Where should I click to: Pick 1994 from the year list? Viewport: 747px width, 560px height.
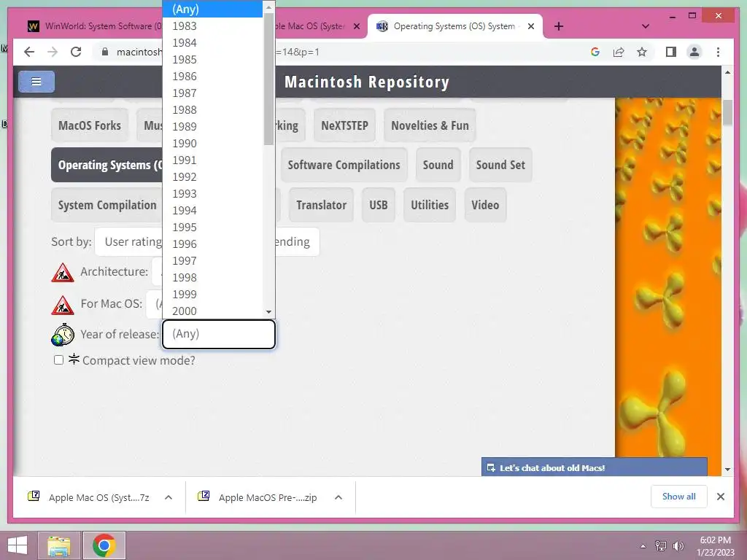point(212,211)
